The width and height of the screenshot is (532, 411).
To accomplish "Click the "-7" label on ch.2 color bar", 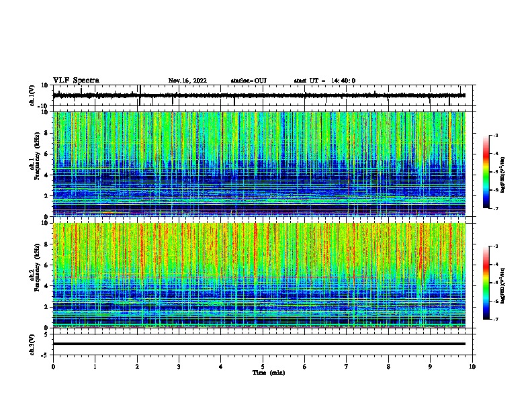I will [495, 320].
